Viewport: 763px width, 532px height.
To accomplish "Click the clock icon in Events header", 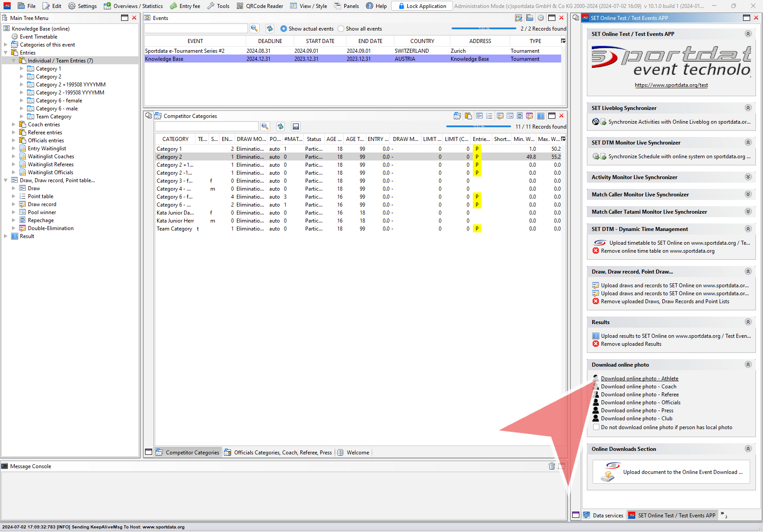I will tap(540, 18).
